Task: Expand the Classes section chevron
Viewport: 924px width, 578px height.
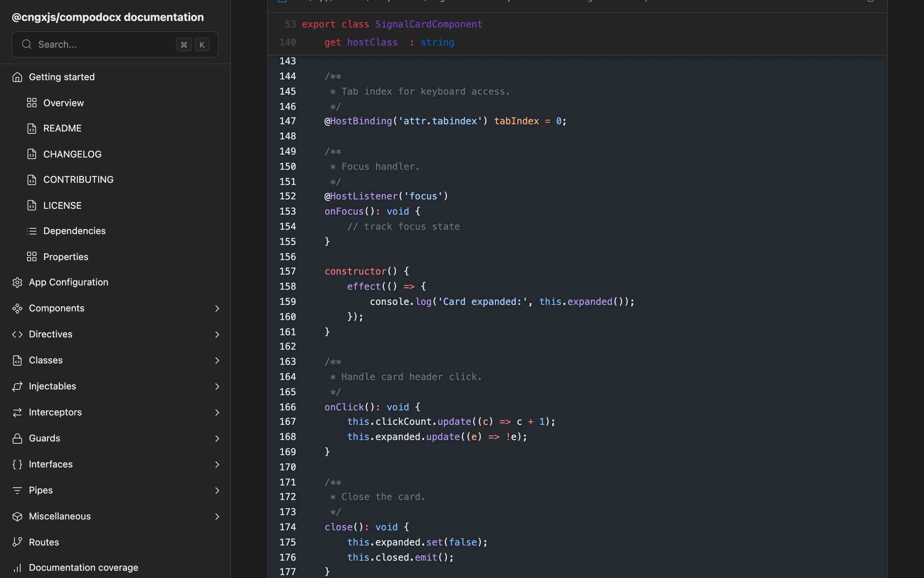Action: tap(217, 360)
